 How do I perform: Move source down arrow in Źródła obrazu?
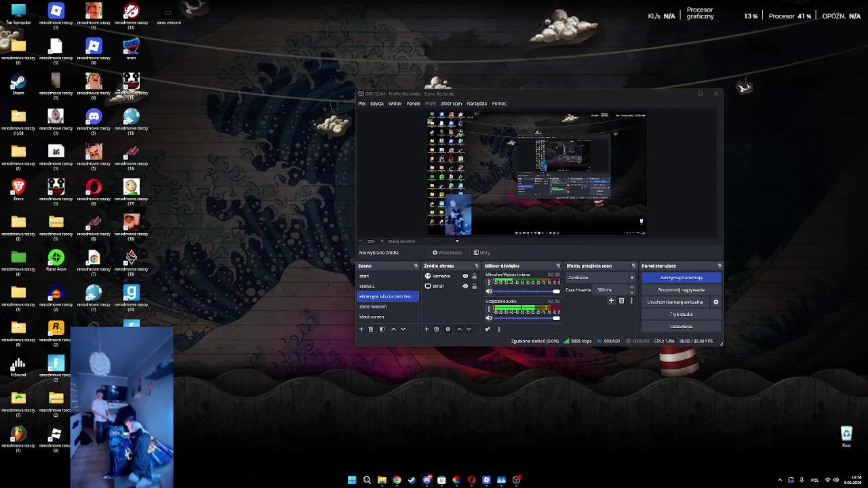click(x=469, y=329)
